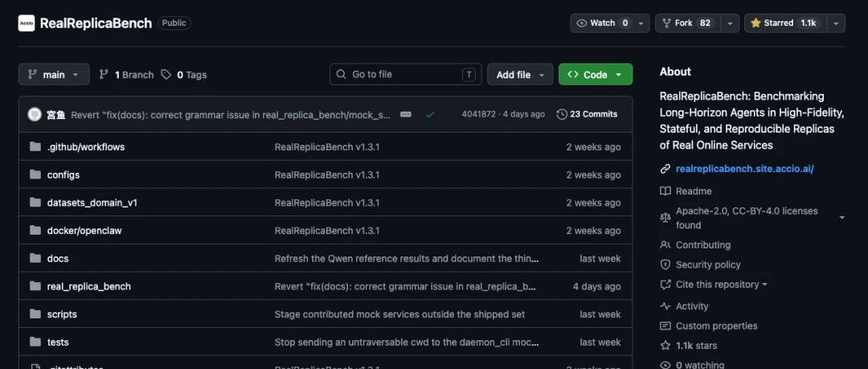Click the pulse icon beside Activity

[665, 305]
